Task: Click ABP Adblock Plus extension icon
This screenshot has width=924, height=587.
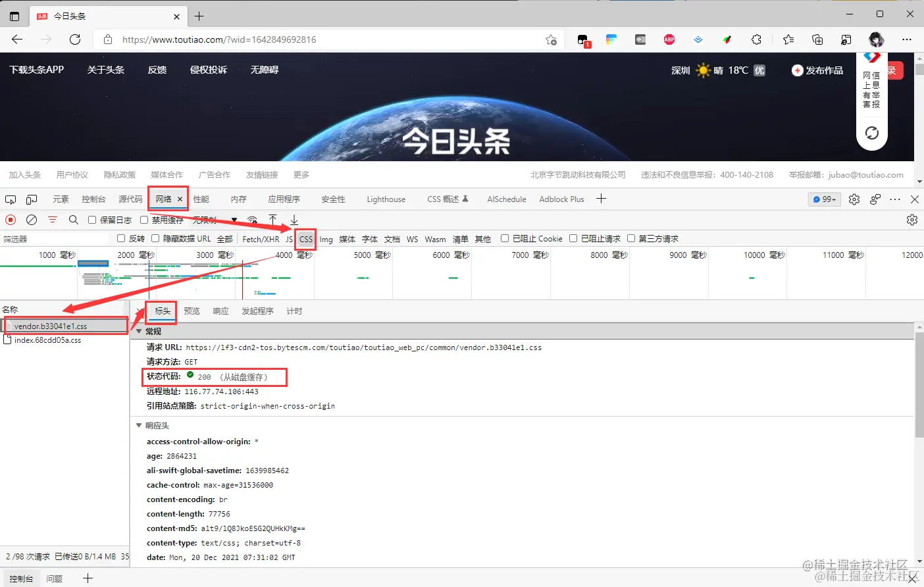Action: 669,39
